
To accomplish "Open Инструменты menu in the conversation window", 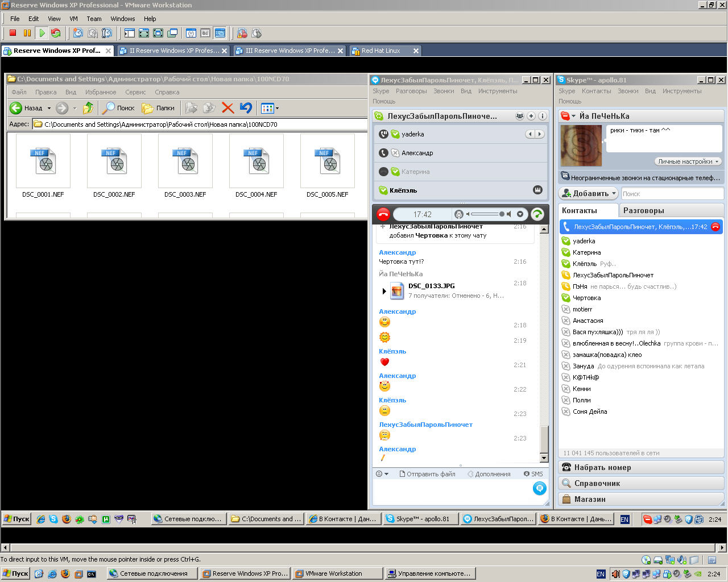I will tap(498, 91).
